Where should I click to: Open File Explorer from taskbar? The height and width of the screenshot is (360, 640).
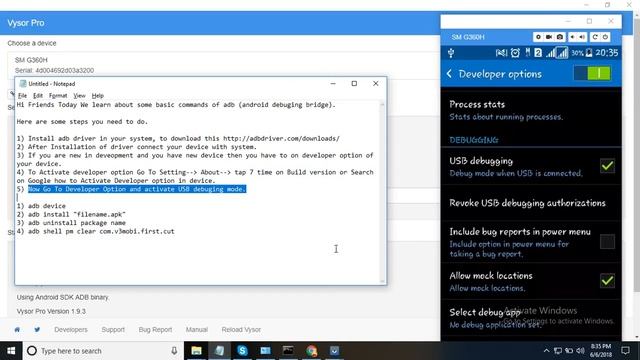(x=196, y=351)
